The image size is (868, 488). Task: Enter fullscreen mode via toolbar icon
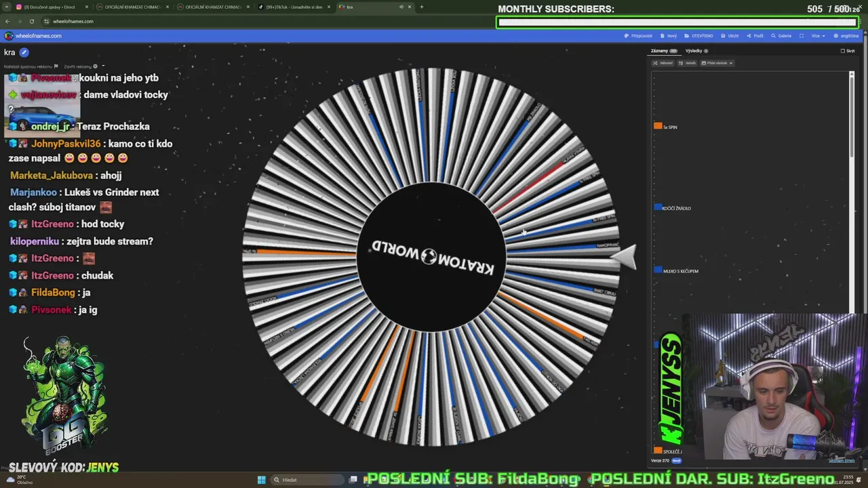[802, 36]
